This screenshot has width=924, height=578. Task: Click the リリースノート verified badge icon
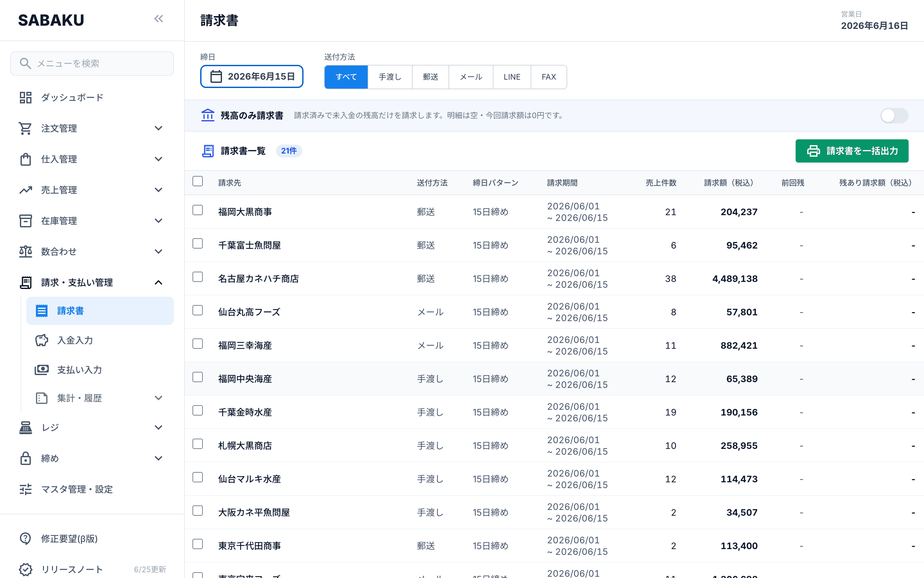(26, 570)
